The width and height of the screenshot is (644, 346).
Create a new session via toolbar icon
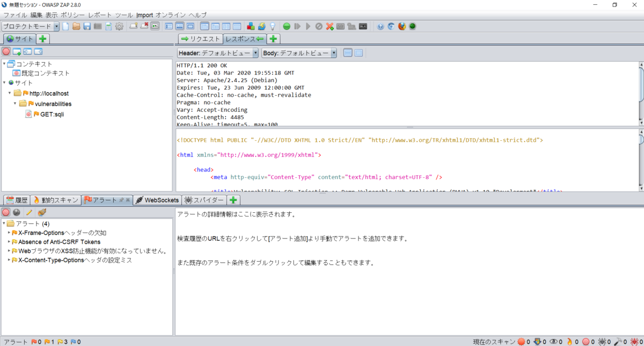click(65, 26)
